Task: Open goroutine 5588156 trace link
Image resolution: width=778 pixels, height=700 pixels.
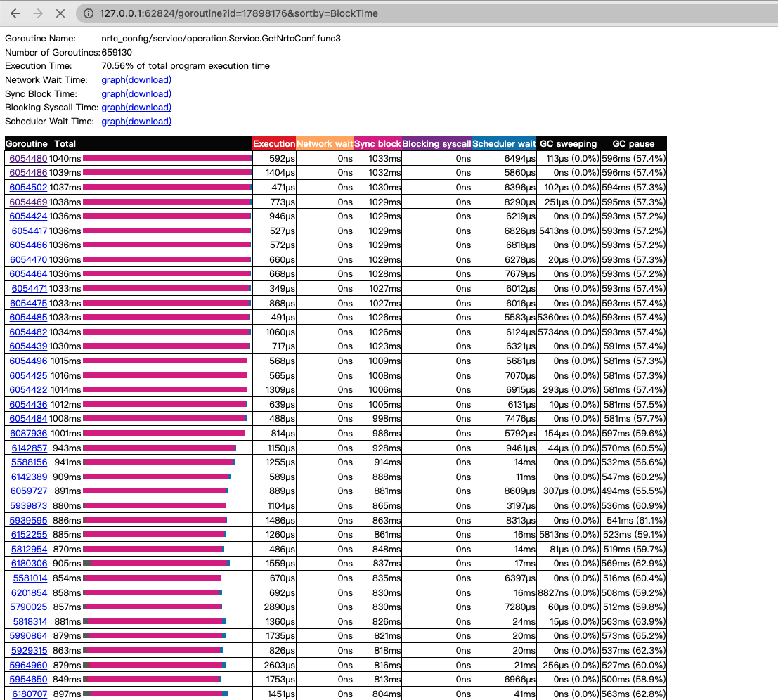Action: coord(29,462)
